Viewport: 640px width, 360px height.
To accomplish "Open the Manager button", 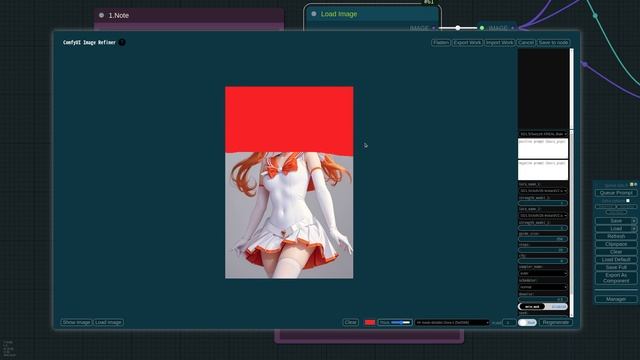I will pos(616,299).
